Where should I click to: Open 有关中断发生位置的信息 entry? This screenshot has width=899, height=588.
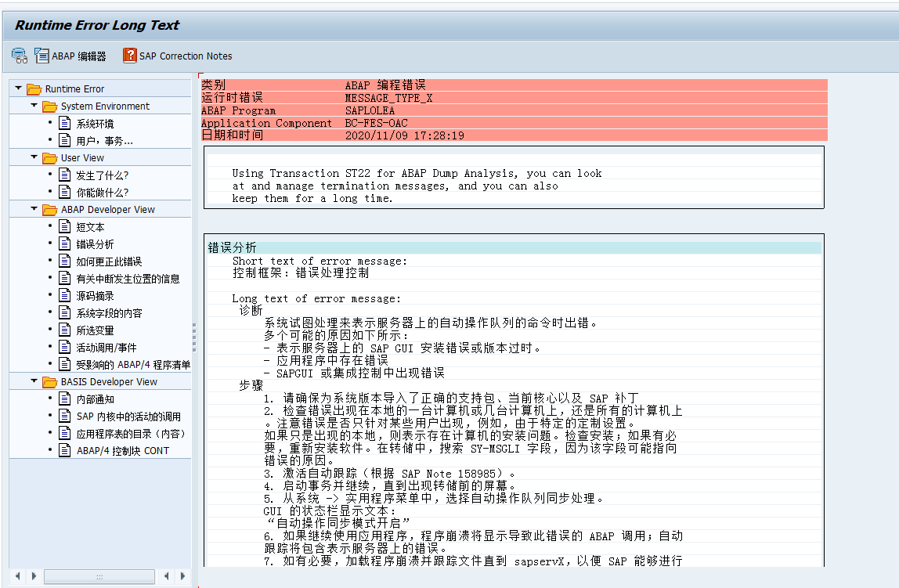[128, 279]
